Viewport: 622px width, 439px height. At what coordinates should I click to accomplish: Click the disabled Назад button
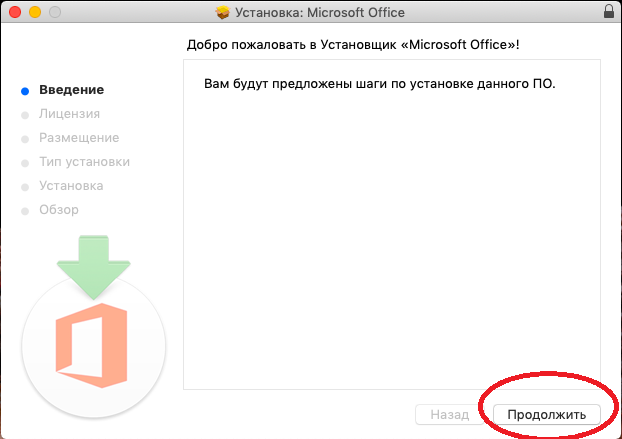click(449, 414)
